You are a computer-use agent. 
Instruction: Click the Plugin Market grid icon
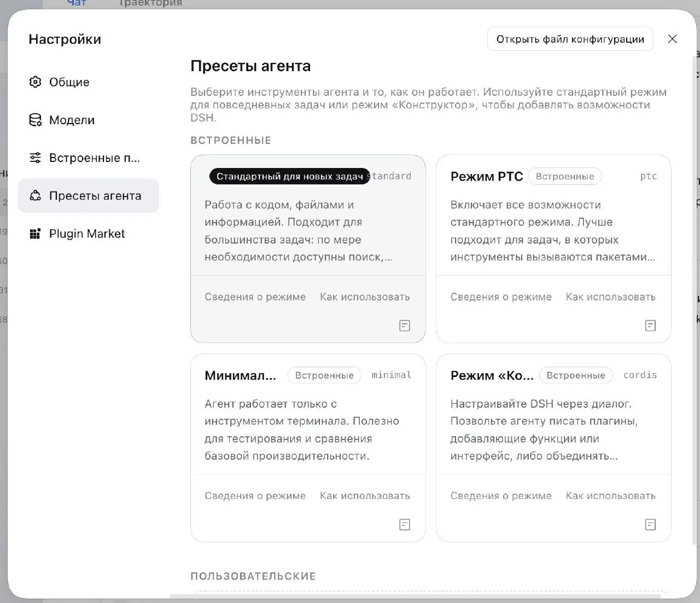[35, 234]
